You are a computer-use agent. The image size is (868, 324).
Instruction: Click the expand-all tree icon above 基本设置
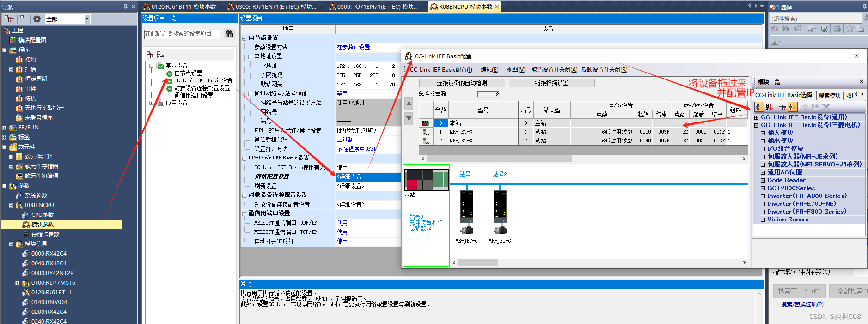(x=150, y=55)
